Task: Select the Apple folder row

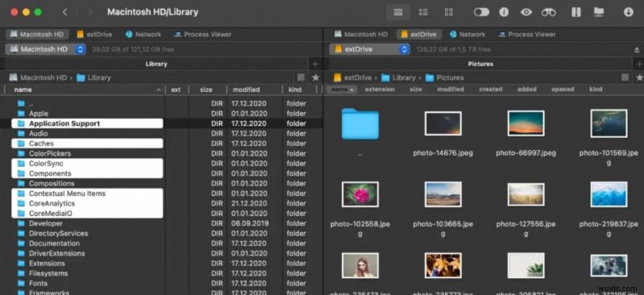Action: click(162, 114)
